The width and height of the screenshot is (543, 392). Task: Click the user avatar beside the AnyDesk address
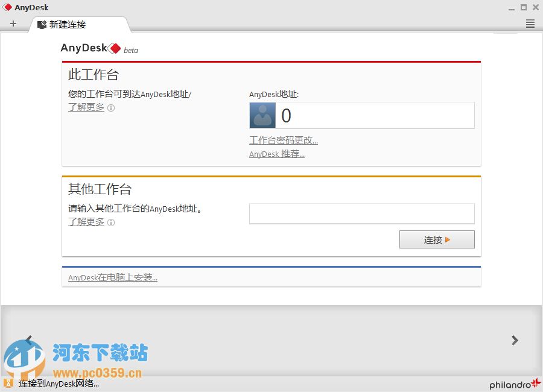click(x=261, y=115)
